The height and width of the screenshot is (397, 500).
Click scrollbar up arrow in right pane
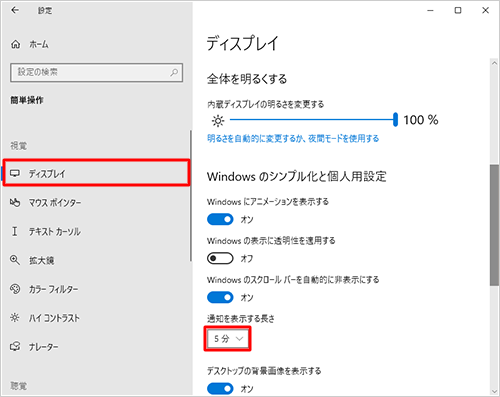pos(494,63)
